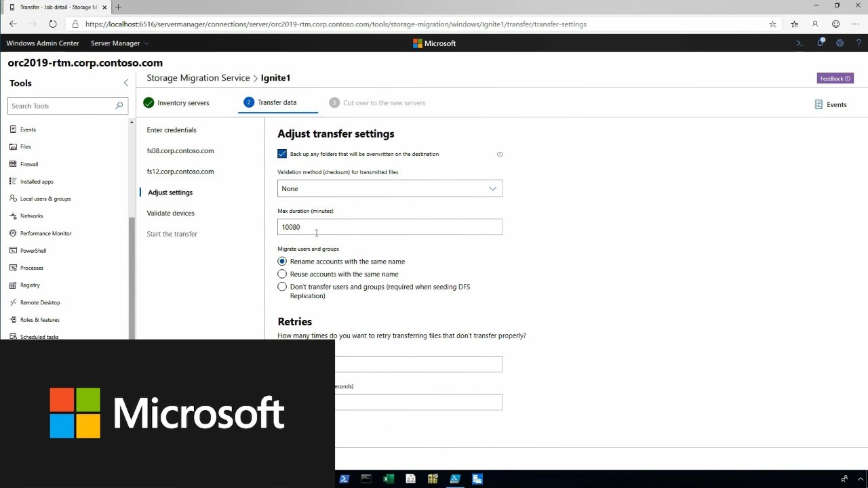Open browser favorites list icon
This screenshot has width=868, height=488.
795,24
